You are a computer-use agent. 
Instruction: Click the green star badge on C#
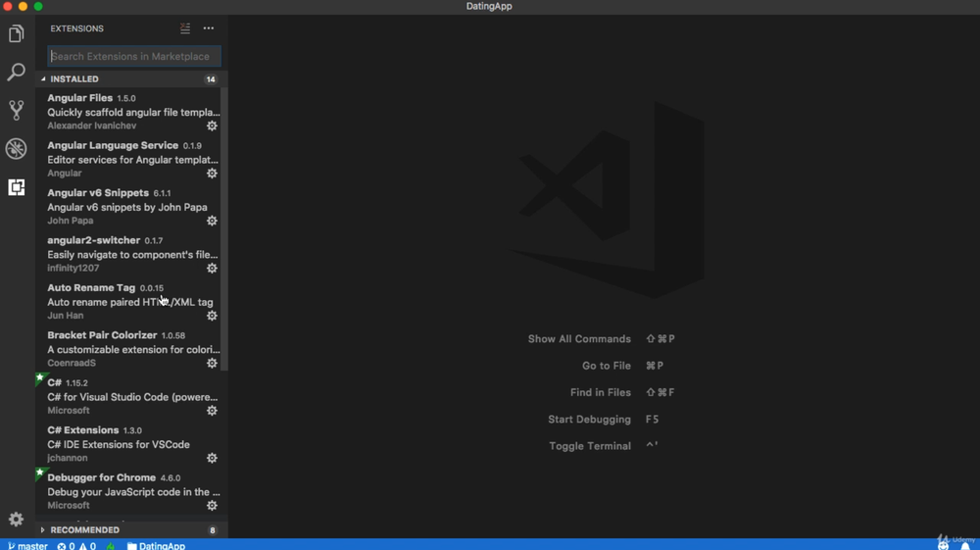40,377
